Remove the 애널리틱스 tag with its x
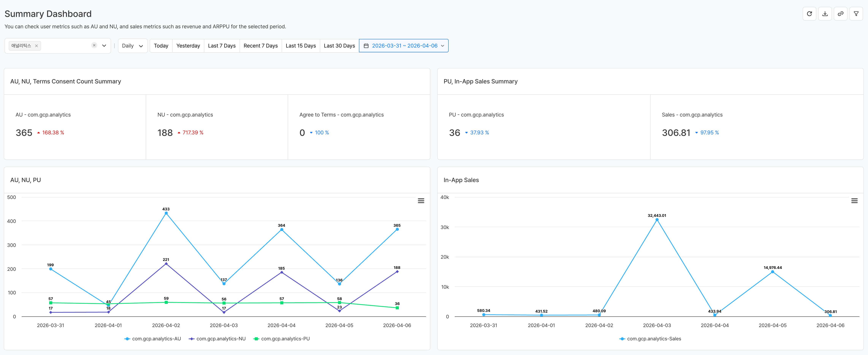Viewport: 868px width, 355px height. (x=36, y=46)
